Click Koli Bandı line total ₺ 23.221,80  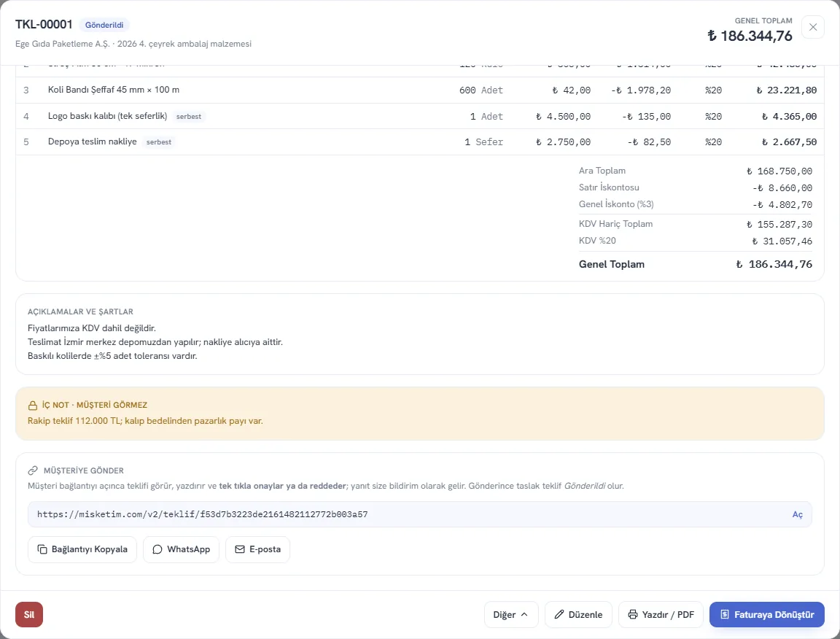tap(787, 90)
